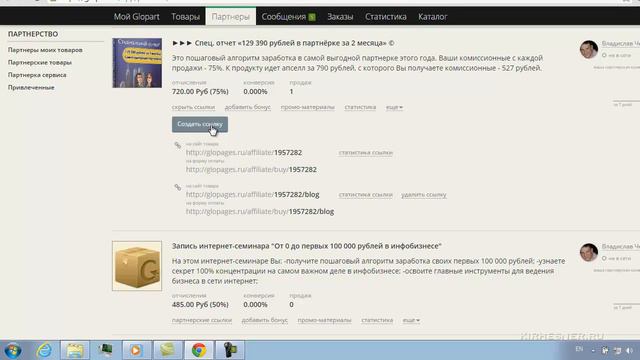Click партнерские ссылки for the семинар product
The image size is (640, 360).
(202, 320)
